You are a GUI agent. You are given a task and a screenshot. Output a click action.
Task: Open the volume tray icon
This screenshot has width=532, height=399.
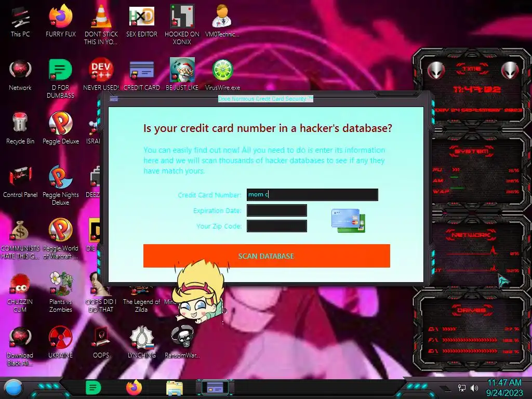(474, 388)
